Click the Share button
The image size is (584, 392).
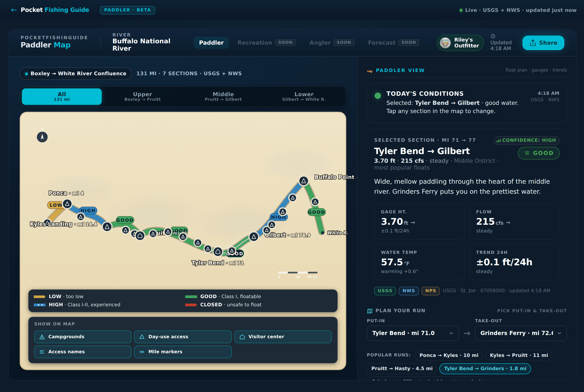[543, 43]
